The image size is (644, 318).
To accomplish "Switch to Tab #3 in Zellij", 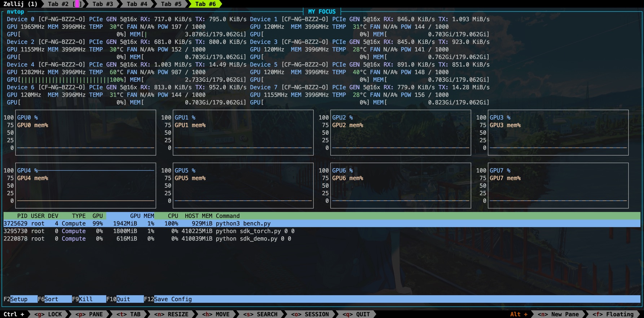I will click(102, 4).
